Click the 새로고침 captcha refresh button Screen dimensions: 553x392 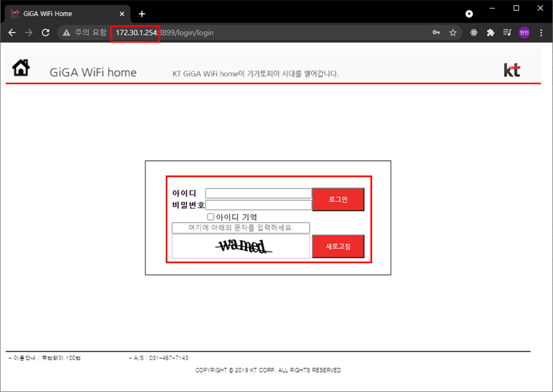(x=338, y=246)
